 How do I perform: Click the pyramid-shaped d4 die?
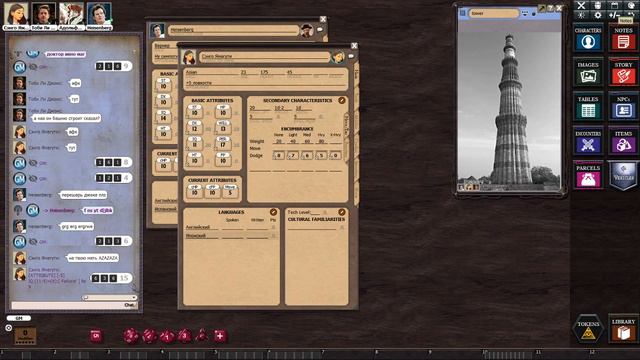(x=202, y=336)
